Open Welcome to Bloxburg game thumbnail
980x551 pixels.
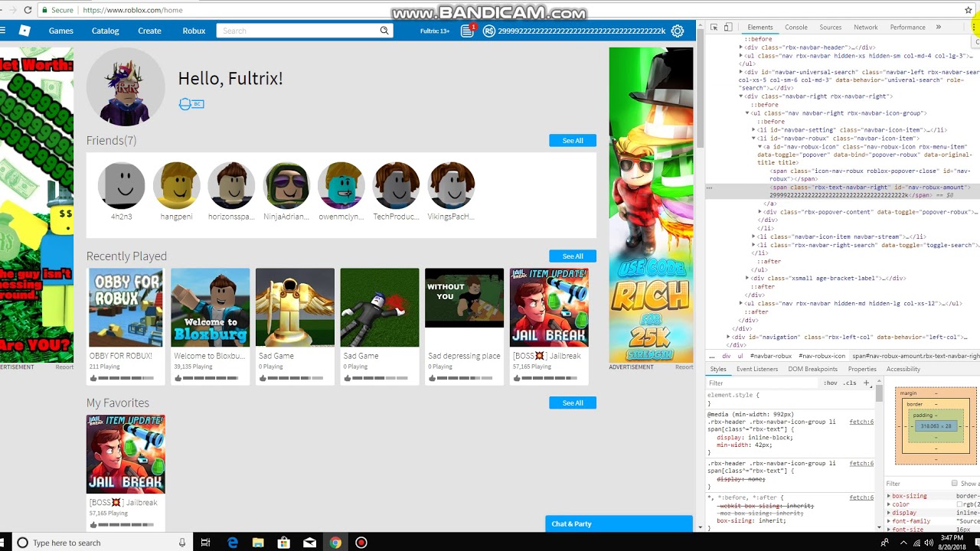coord(211,308)
